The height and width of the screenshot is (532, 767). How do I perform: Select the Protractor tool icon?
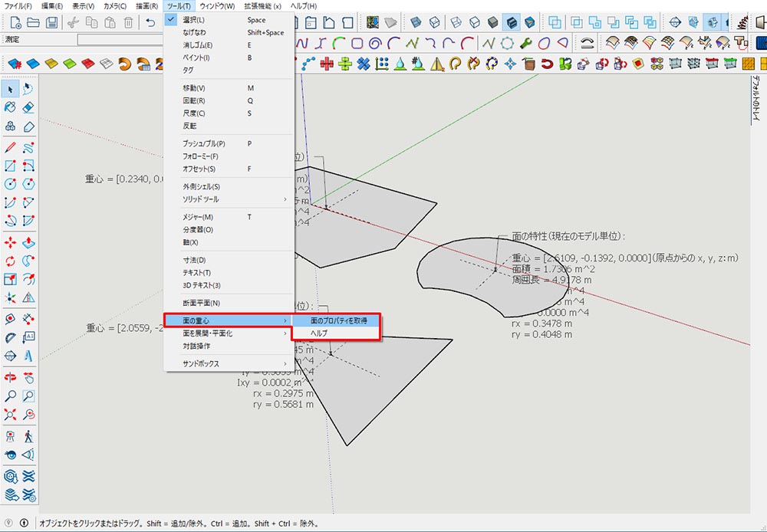click(x=10, y=337)
